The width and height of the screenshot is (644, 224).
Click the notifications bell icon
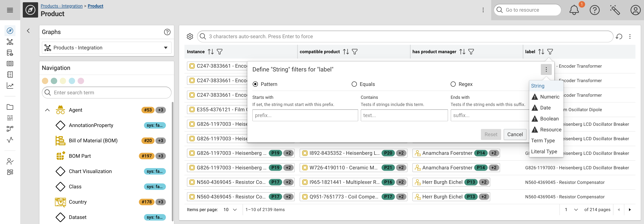(574, 10)
